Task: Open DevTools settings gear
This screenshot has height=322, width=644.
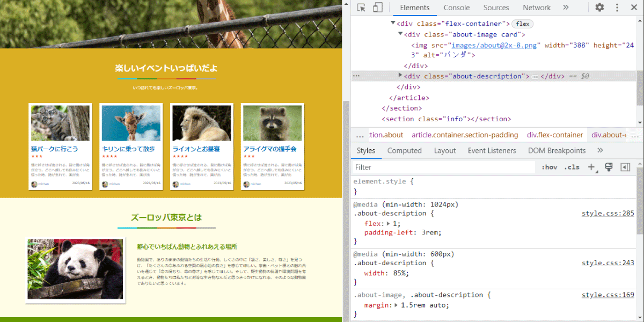Action: point(599,8)
